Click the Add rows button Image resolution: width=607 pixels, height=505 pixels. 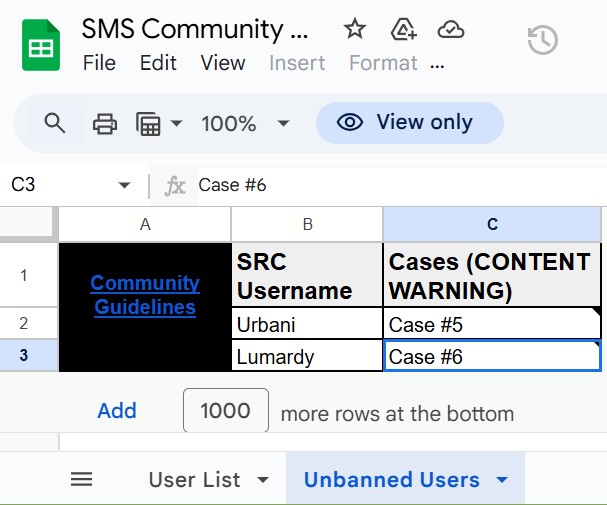(x=117, y=410)
